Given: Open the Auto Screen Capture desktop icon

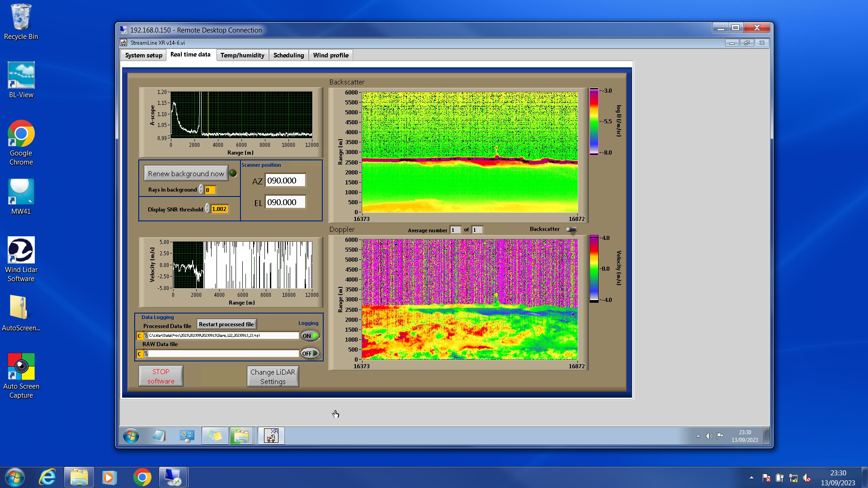Looking at the screenshot, I should [21, 375].
